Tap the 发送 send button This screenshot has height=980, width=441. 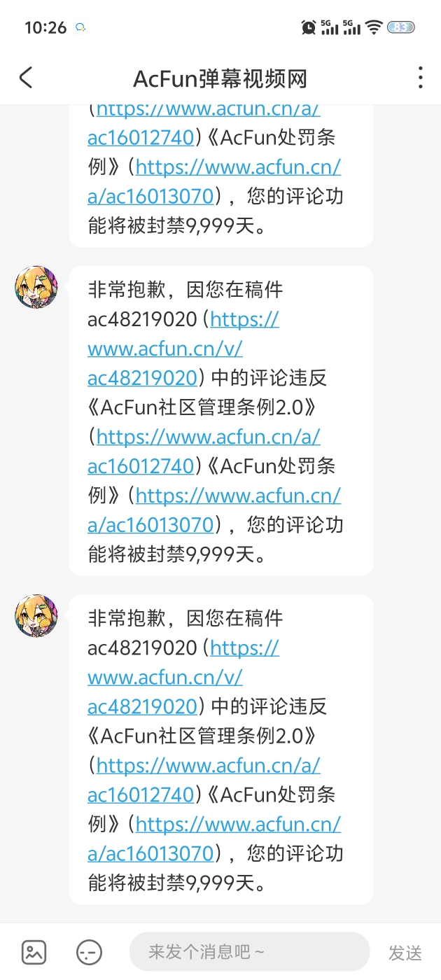[405, 953]
